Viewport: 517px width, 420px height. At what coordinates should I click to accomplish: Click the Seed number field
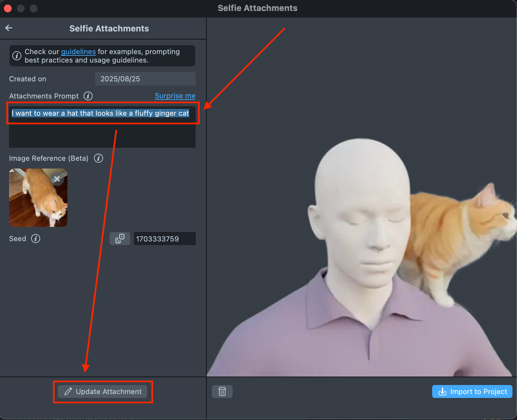point(165,239)
